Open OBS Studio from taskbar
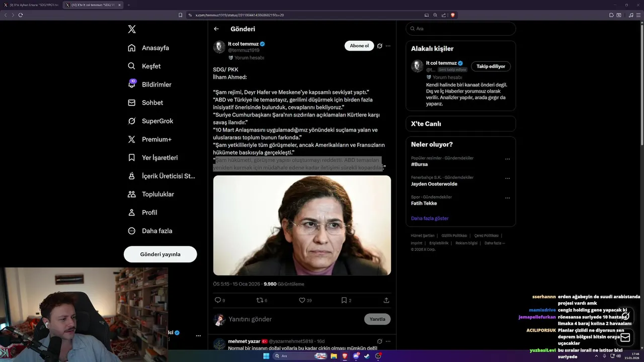This screenshot has height=362, width=644. pyautogui.click(x=378, y=356)
